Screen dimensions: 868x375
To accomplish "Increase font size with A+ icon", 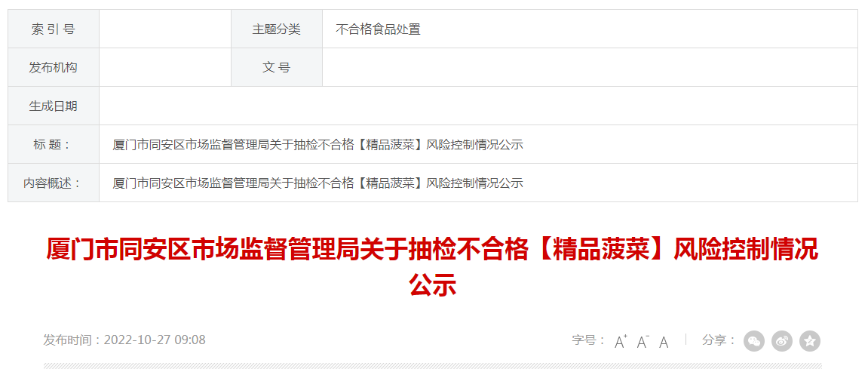I will tap(621, 341).
